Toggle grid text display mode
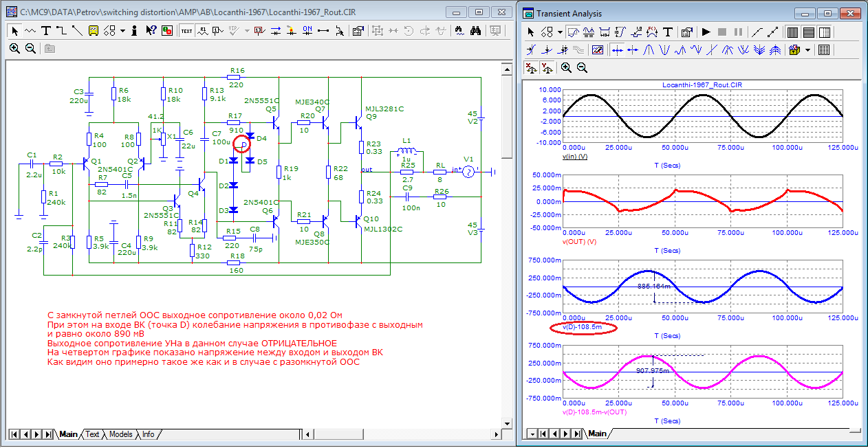Image resolution: width=868 pixels, height=448 pixels. (186, 31)
